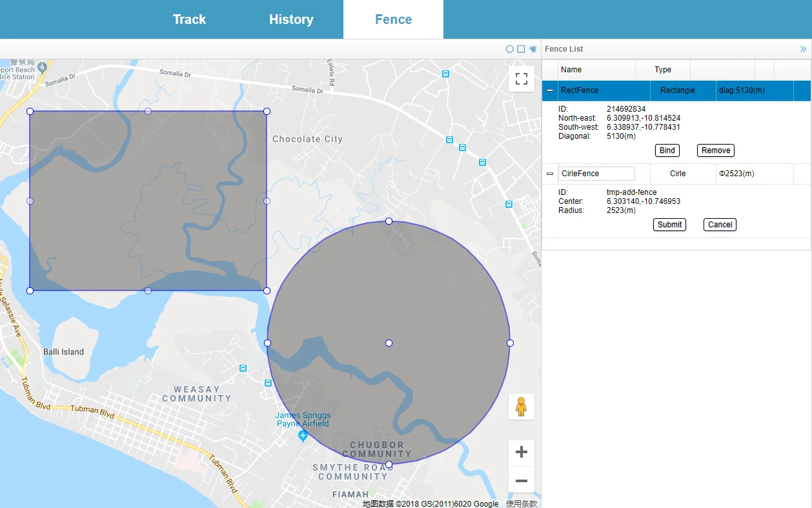Submit the new circle fence
The width and height of the screenshot is (812, 508).
(669, 225)
